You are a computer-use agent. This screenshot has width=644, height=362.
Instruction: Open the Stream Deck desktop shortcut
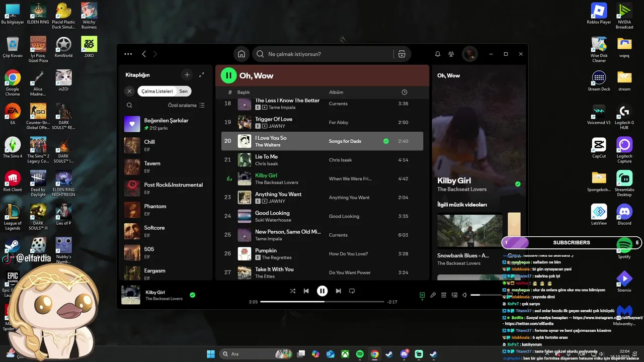click(x=599, y=81)
